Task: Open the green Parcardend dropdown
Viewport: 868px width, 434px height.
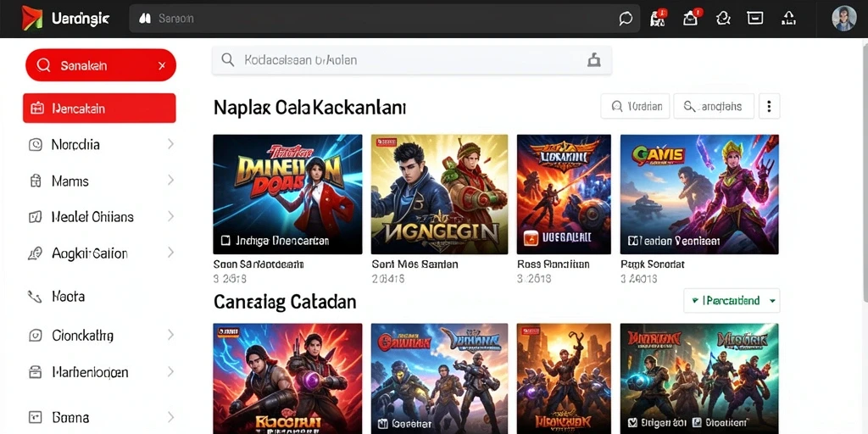Action: 732,301
